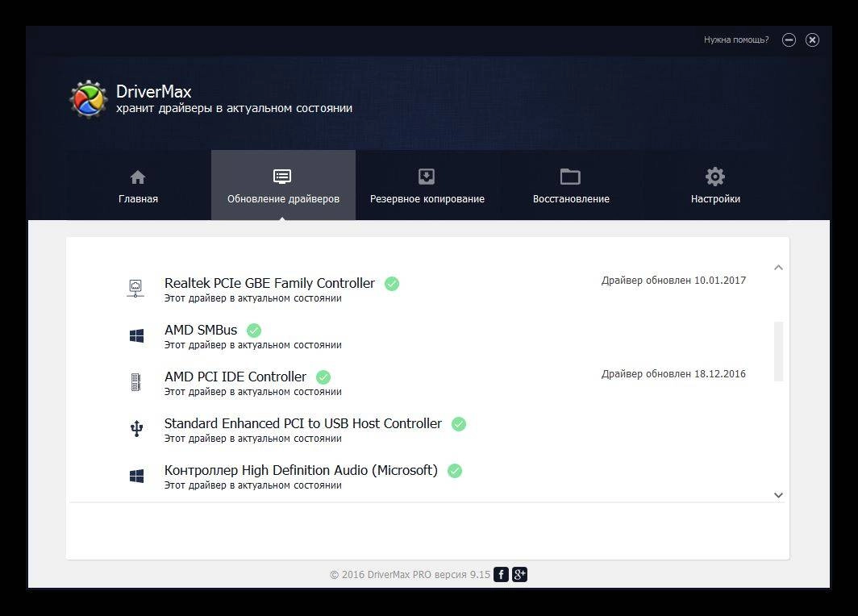Open the Facebook page icon

502,574
